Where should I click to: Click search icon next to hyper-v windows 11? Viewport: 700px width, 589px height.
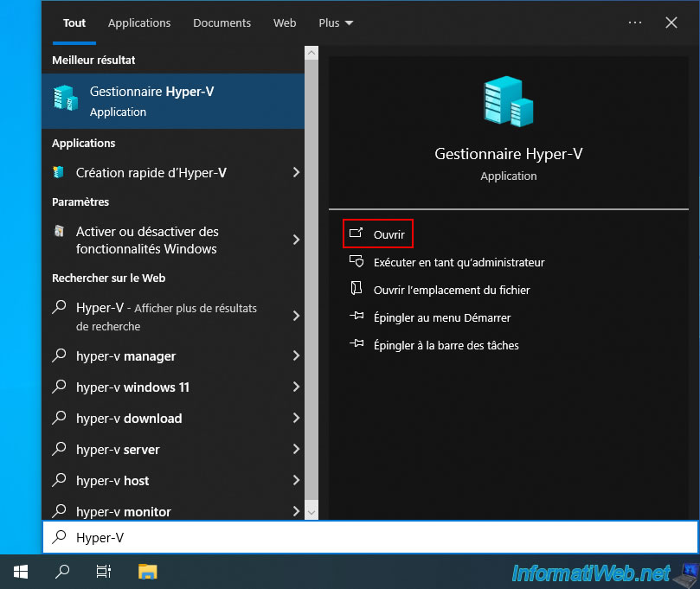[x=59, y=387]
